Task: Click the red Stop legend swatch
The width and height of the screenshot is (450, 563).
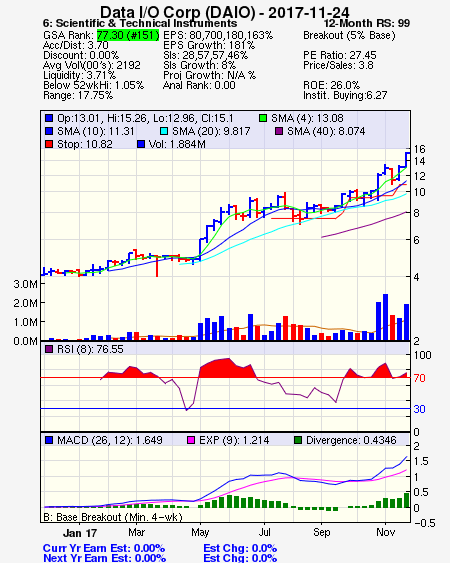Action: tap(49, 144)
